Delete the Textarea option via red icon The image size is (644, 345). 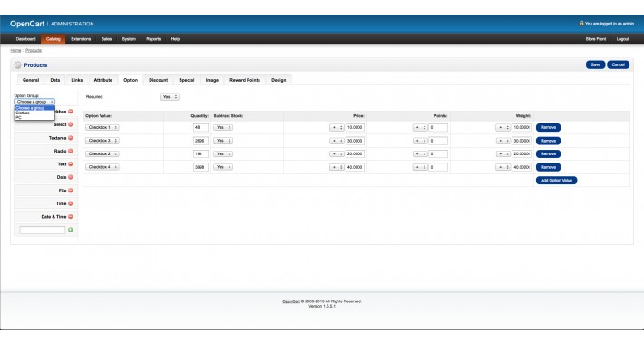70,138
